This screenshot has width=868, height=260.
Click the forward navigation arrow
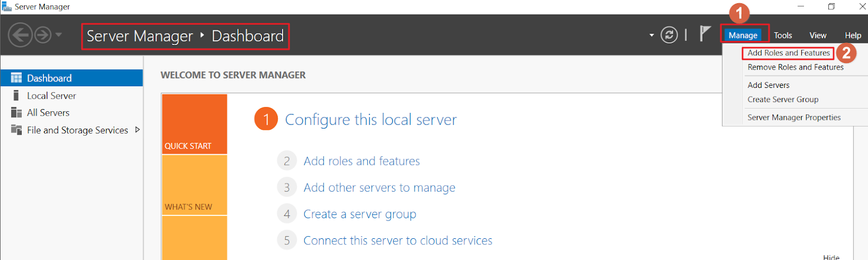43,35
